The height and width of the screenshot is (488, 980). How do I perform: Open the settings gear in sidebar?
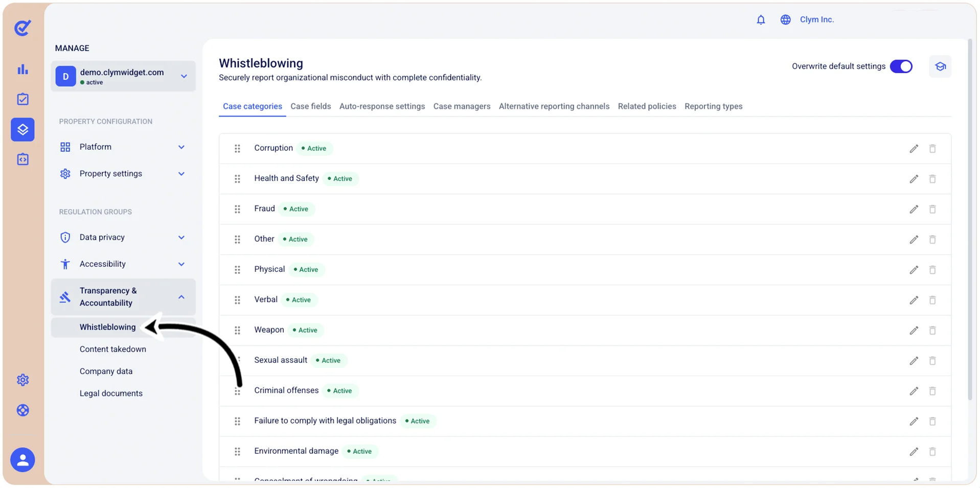click(x=22, y=380)
